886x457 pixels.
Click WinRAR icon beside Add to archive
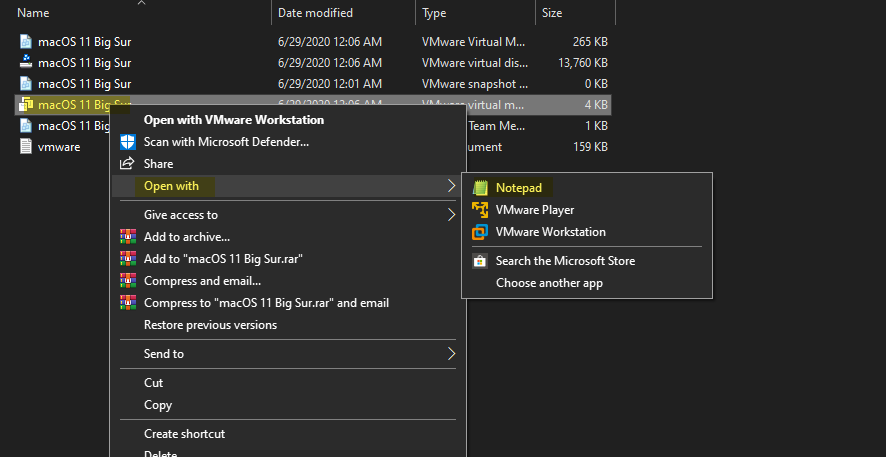(128, 237)
